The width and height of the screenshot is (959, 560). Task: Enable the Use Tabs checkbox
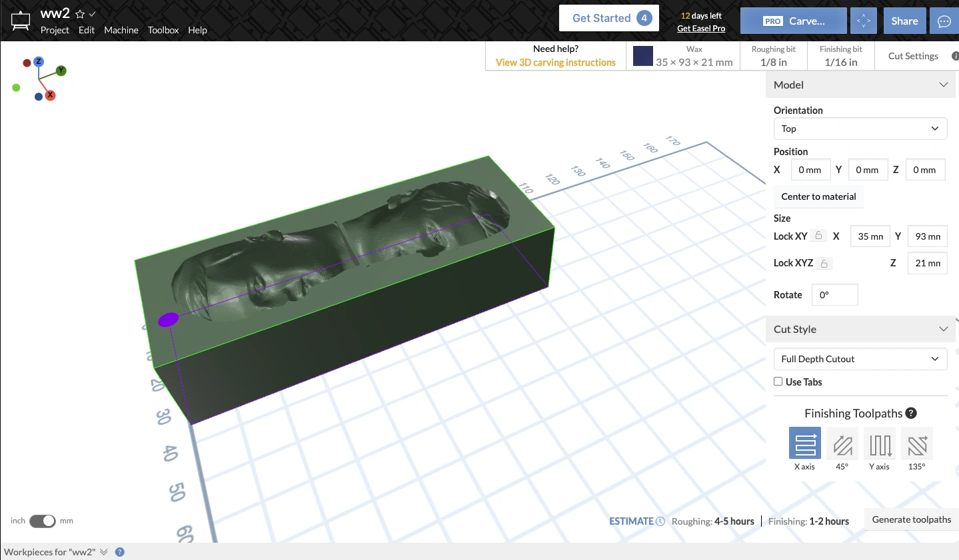778,382
